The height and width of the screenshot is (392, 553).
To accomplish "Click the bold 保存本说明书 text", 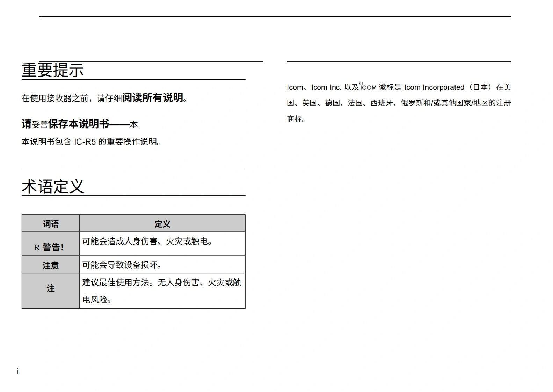I will 78,124.
